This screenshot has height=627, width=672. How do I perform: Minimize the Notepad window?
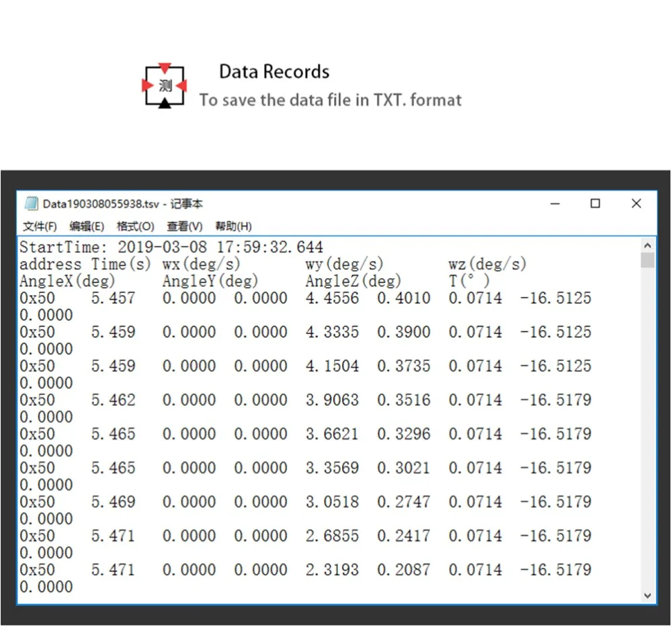(x=556, y=204)
